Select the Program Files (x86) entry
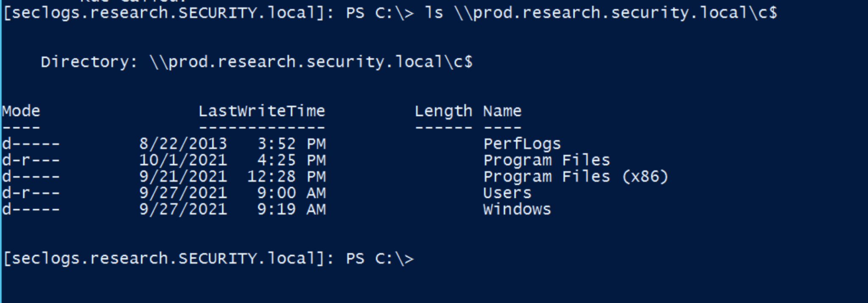 pos(576,177)
